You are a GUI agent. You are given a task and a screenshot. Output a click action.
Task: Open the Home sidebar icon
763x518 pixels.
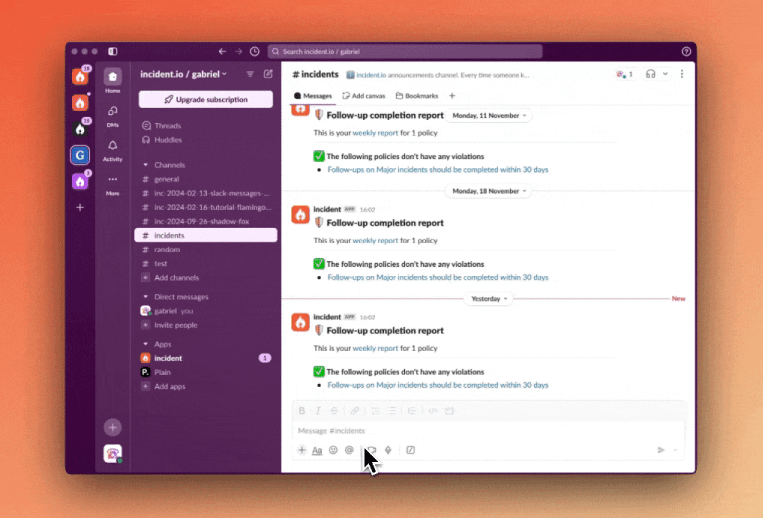(x=112, y=80)
